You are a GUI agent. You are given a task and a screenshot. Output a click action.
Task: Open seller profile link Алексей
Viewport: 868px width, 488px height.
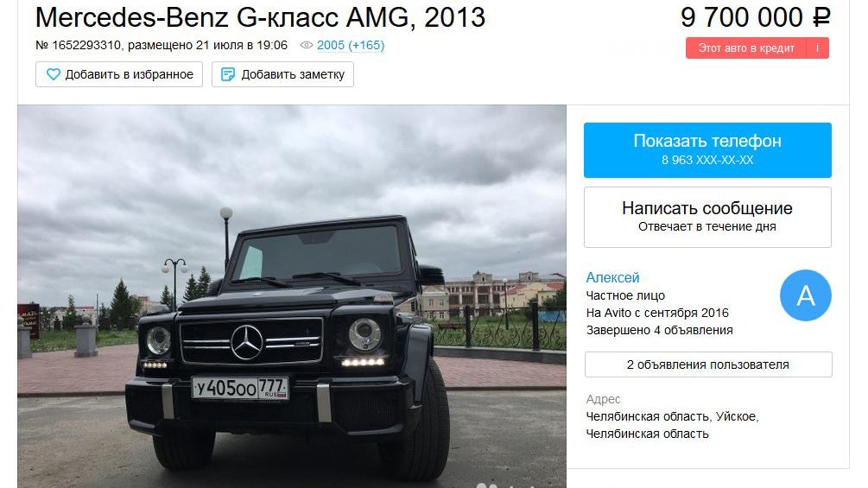click(x=612, y=277)
